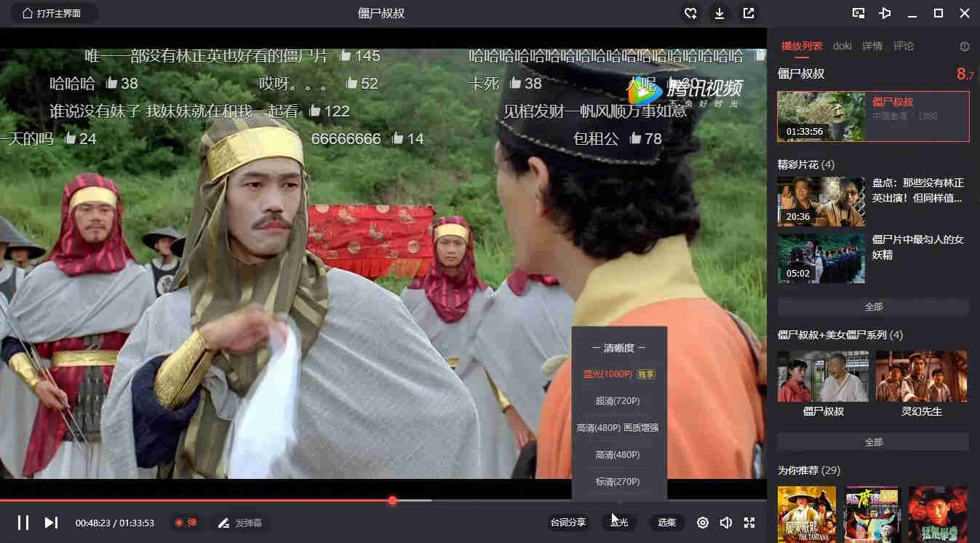This screenshot has width=980, height=543.
Task: Switch to the 评论 tab
Action: (x=904, y=46)
